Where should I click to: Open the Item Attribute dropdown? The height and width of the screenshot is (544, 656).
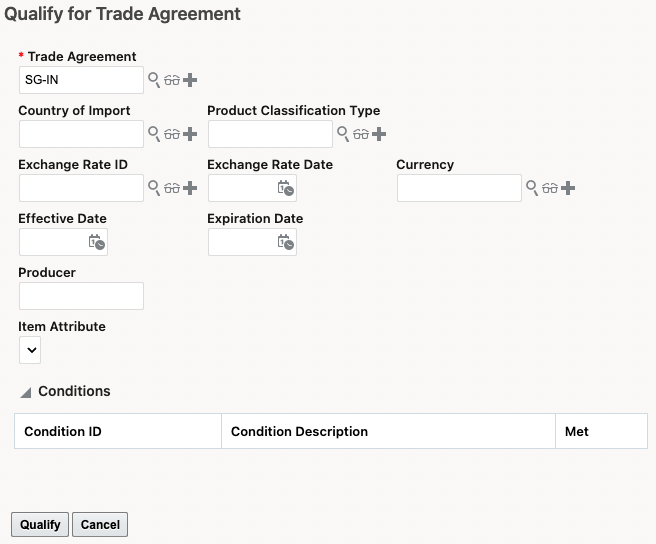[30, 350]
